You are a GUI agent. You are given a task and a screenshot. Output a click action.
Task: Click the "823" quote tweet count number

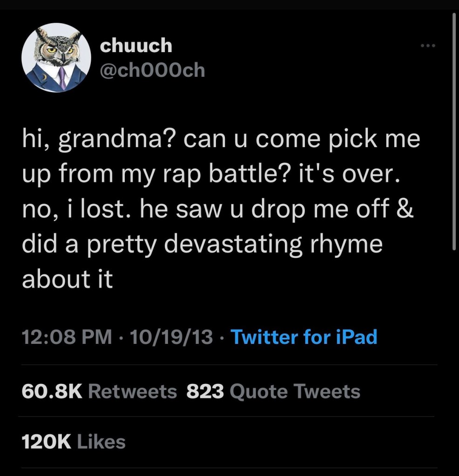pos(205,391)
